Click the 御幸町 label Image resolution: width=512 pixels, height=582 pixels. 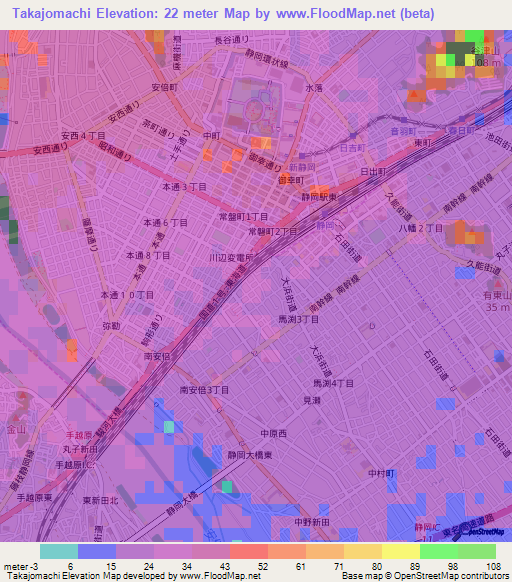(x=291, y=180)
